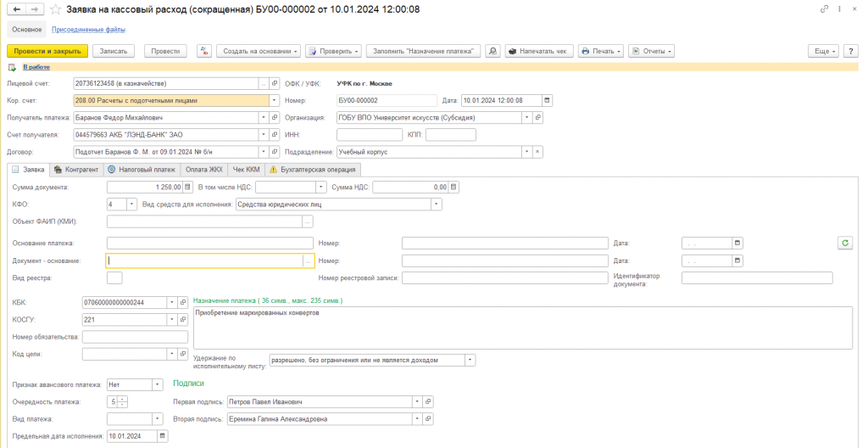Open Присоединенные файлы link
868x448 pixels.
point(88,30)
